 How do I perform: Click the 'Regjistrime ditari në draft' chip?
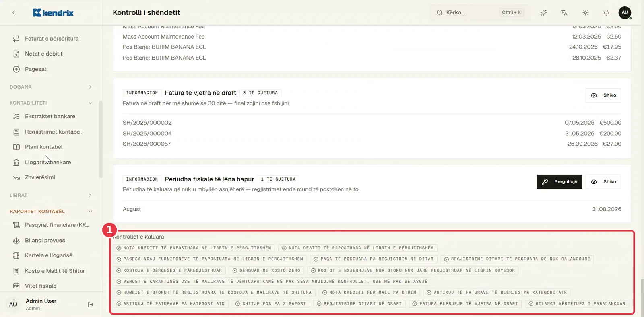(x=359, y=304)
